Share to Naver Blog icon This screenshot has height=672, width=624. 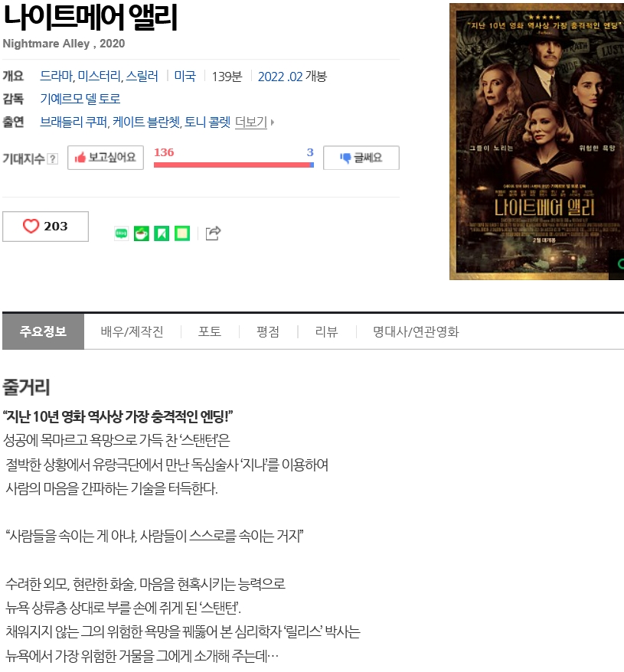pos(122,233)
